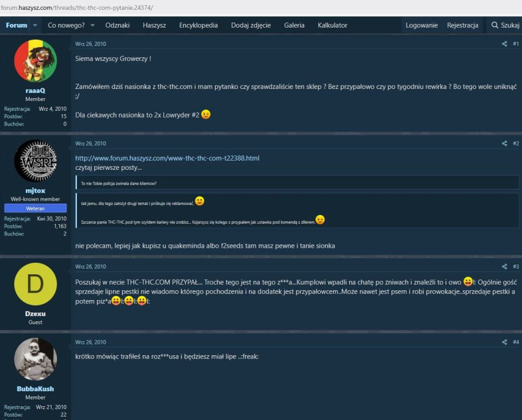Click the Logowanie link

422,25
